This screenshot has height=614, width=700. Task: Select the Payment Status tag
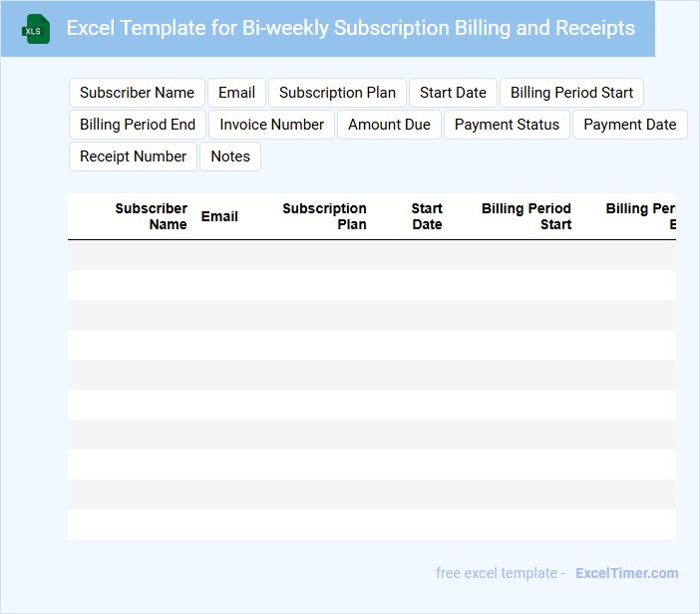[507, 125]
